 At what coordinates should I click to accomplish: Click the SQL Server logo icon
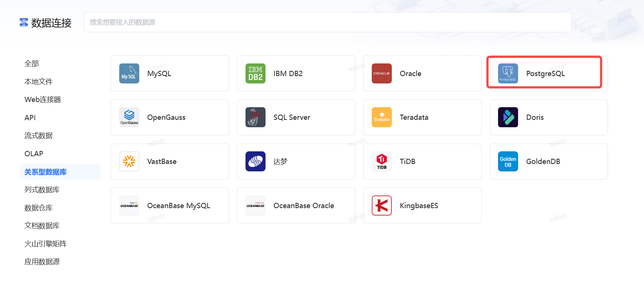click(256, 117)
